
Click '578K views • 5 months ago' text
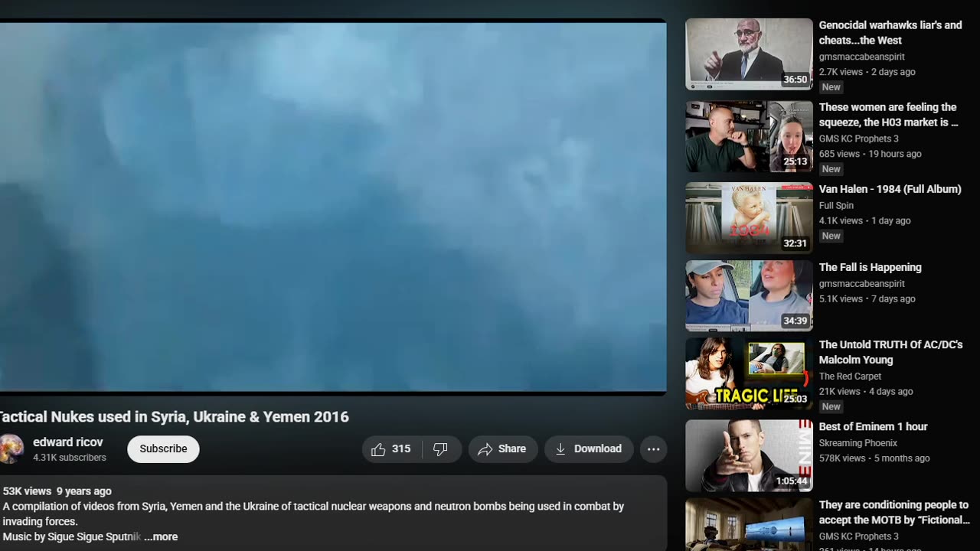pos(874,458)
